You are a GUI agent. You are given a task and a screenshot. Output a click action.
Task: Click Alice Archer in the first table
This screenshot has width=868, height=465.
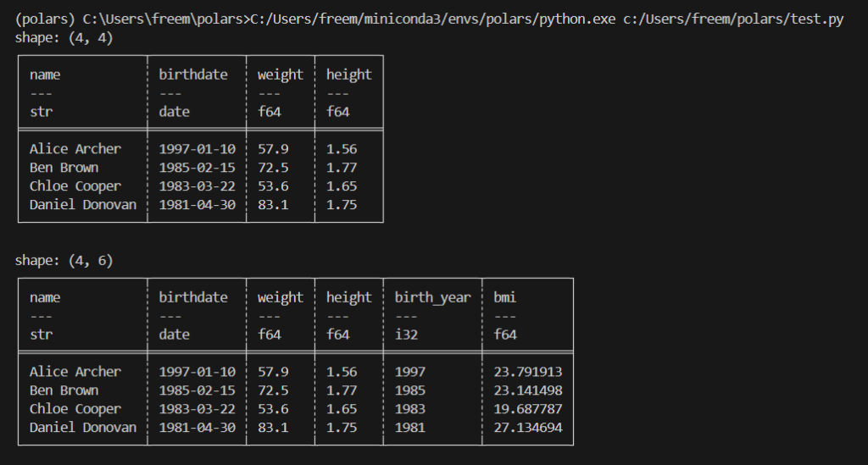tap(75, 149)
